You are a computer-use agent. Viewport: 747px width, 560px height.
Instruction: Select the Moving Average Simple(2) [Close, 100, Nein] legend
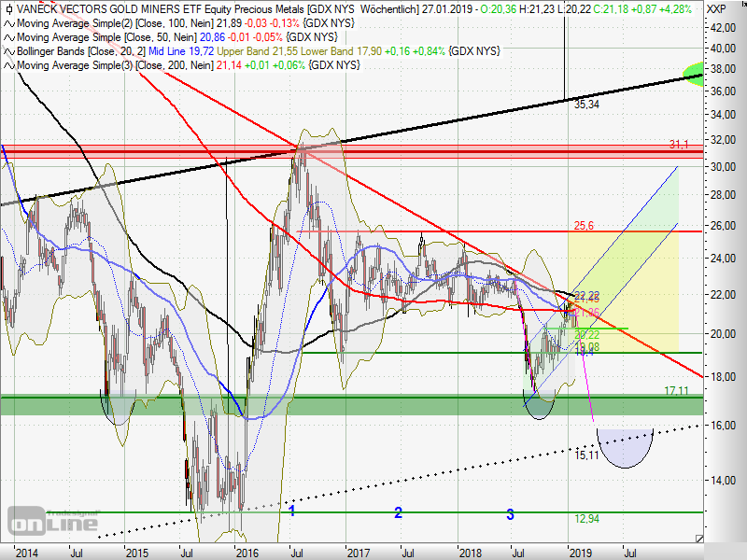click(115, 23)
